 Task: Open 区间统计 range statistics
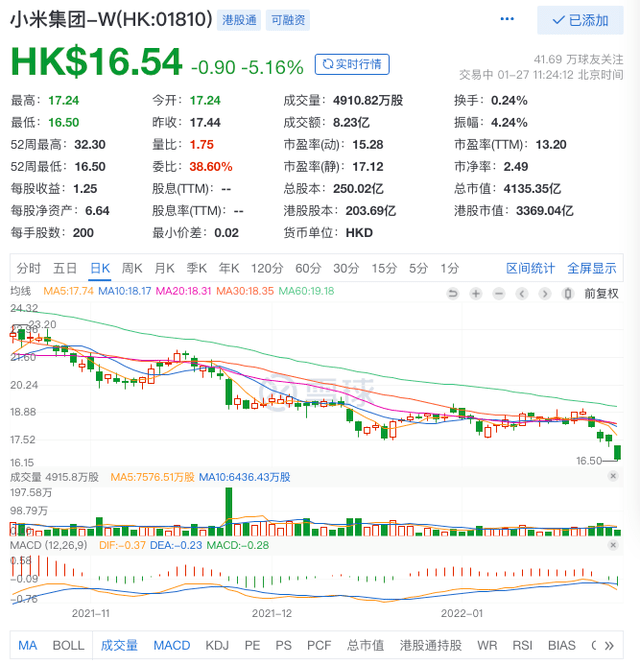click(530, 268)
